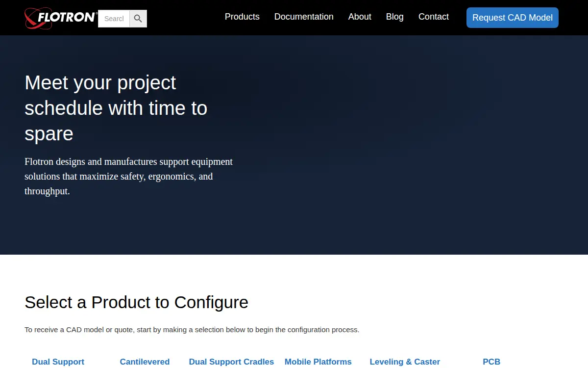The height and width of the screenshot is (368, 588).
Task: Open the Blog menu item
Action: click(395, 17)
